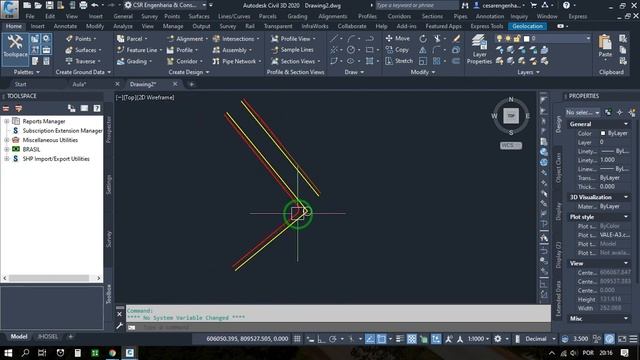This screenshot has height=360, width=640.
Task: Click the command line customize wrench icon
Action: 120,326
